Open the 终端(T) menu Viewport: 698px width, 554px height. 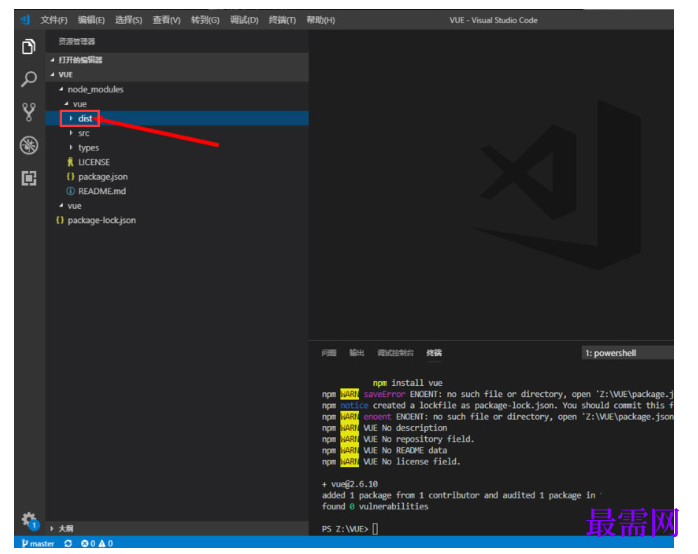pos(282,20)
